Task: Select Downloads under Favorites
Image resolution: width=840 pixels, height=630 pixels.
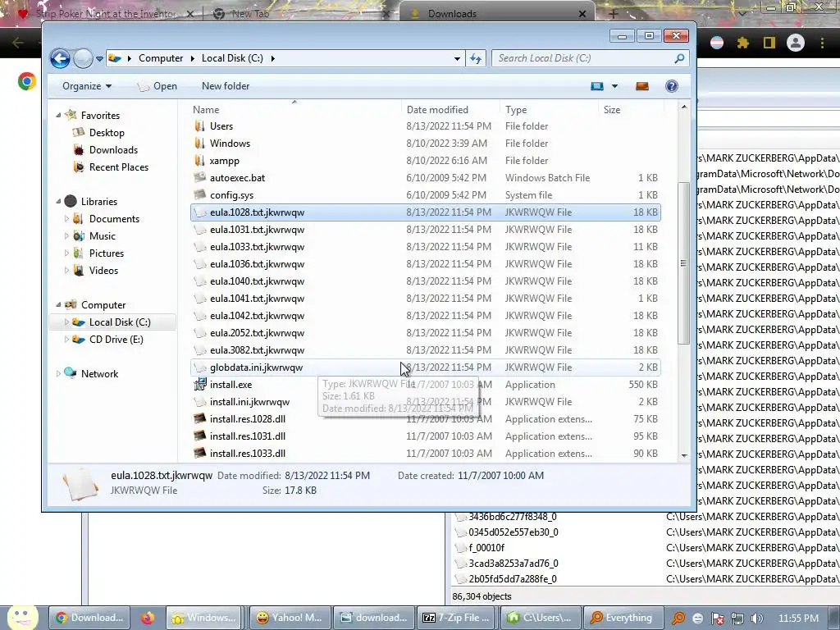Action: click(x=113, y=150)
